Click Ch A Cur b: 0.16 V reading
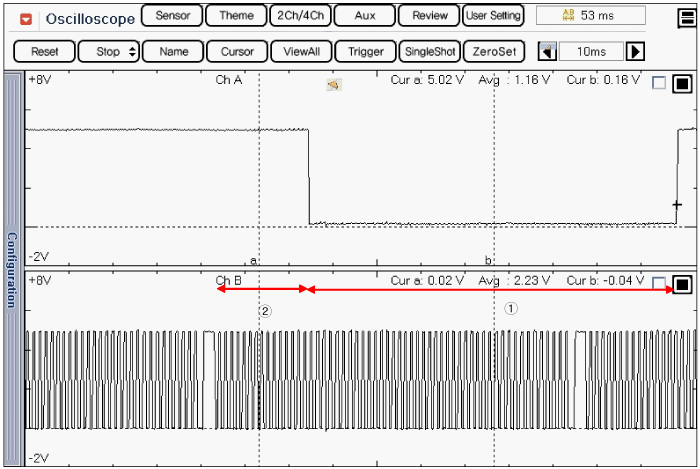This screenshot has width=700, height=469. [603, 80]
